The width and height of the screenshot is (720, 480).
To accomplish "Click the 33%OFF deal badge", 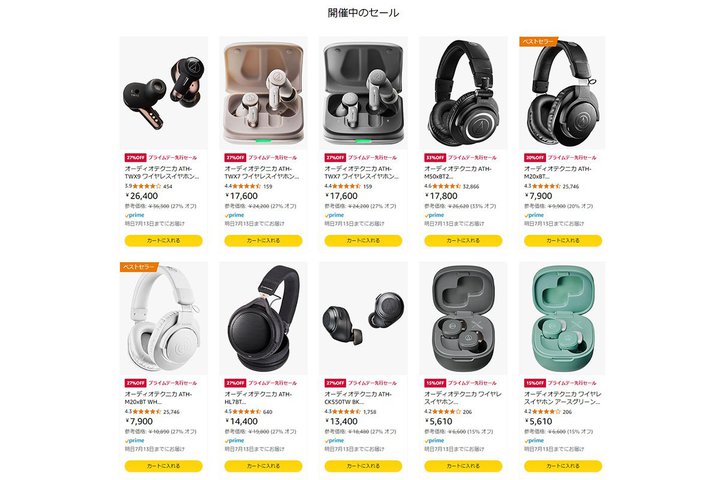I will tap(435, 158).
